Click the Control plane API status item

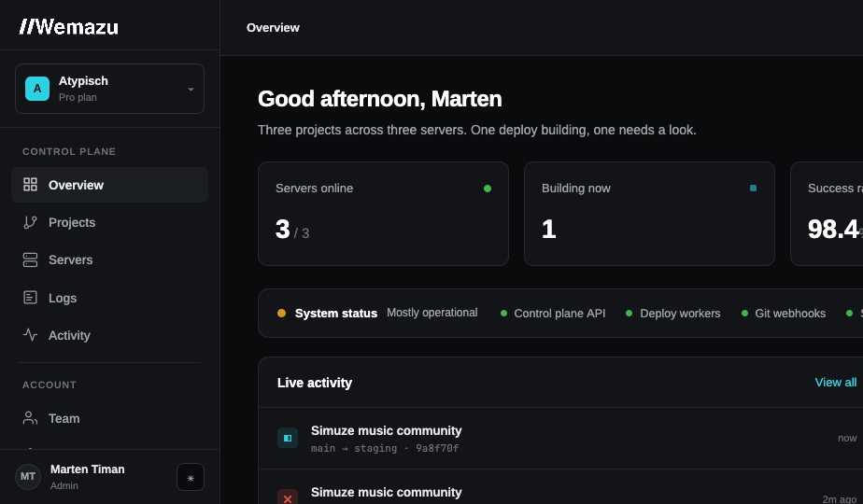pos(553,313)
